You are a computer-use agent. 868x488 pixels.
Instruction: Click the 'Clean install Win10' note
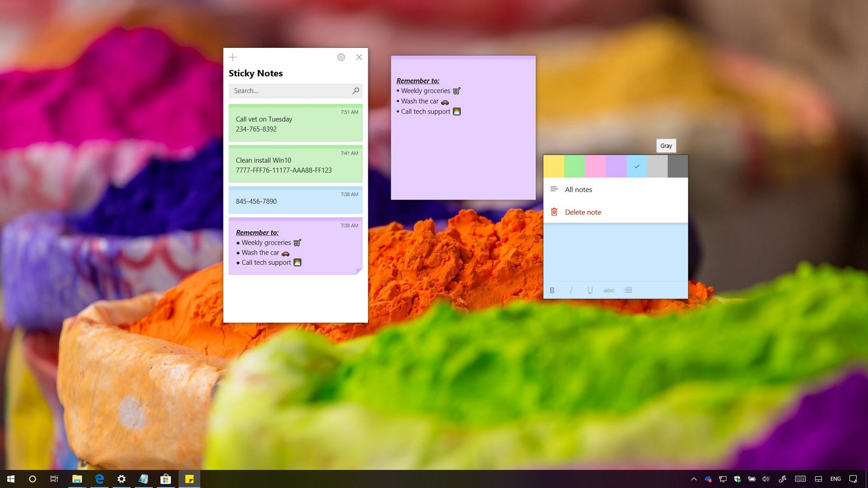(x=295, y=164)
